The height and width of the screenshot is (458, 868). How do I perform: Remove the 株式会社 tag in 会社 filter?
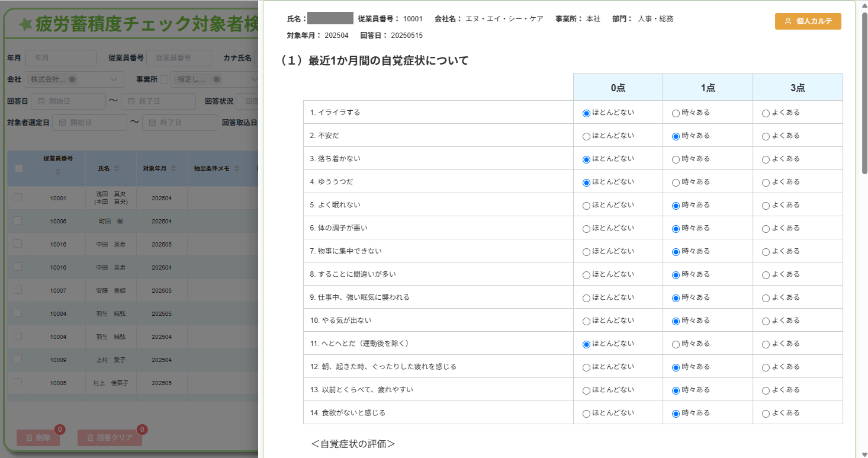pyautogui.click(x=72, y=79)
